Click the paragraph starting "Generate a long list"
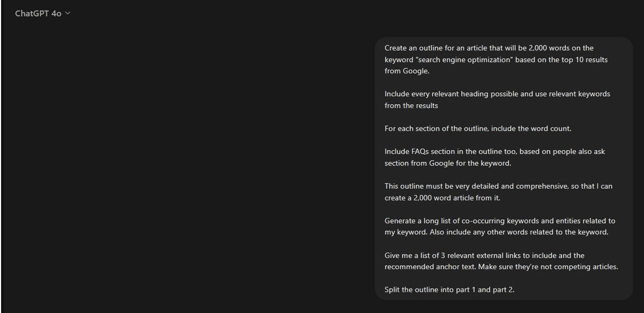 tap(499, 226)
